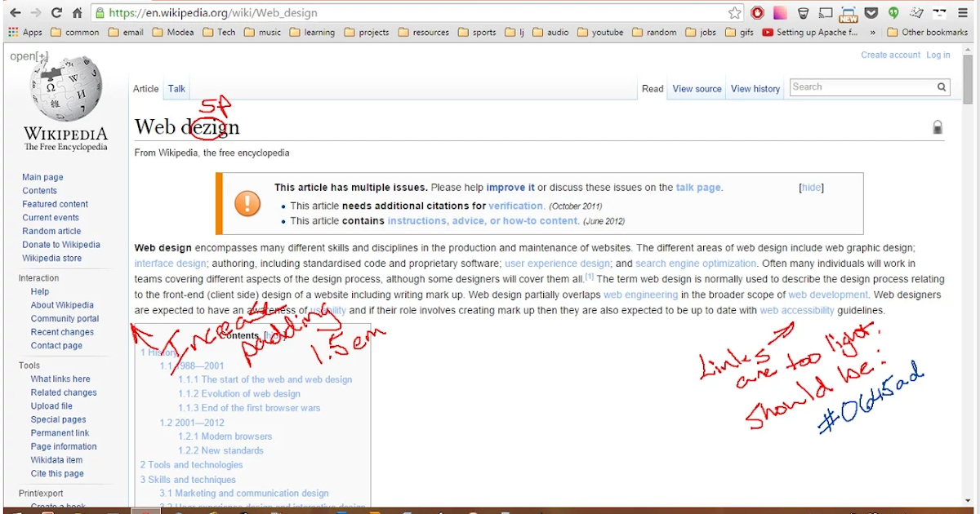Click the 'web engineering' link
Screen dimensions: 980x514
click(x=640, y=295)
